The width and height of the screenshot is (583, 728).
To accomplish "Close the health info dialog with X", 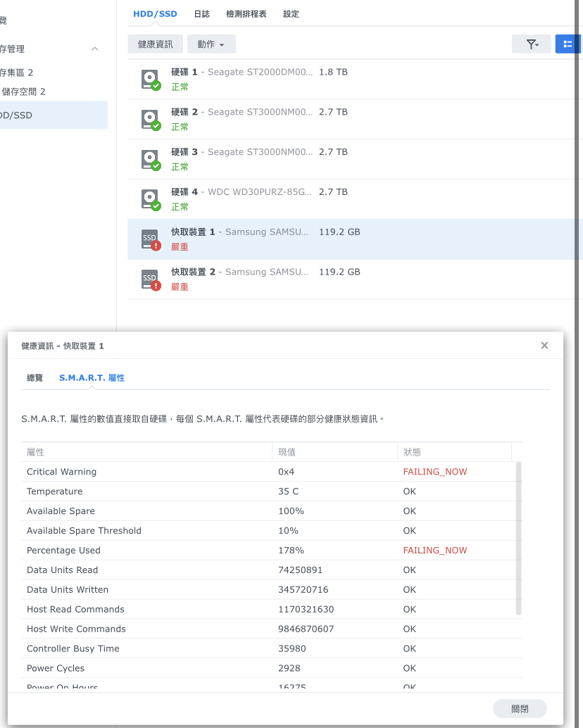I will 544,346.
